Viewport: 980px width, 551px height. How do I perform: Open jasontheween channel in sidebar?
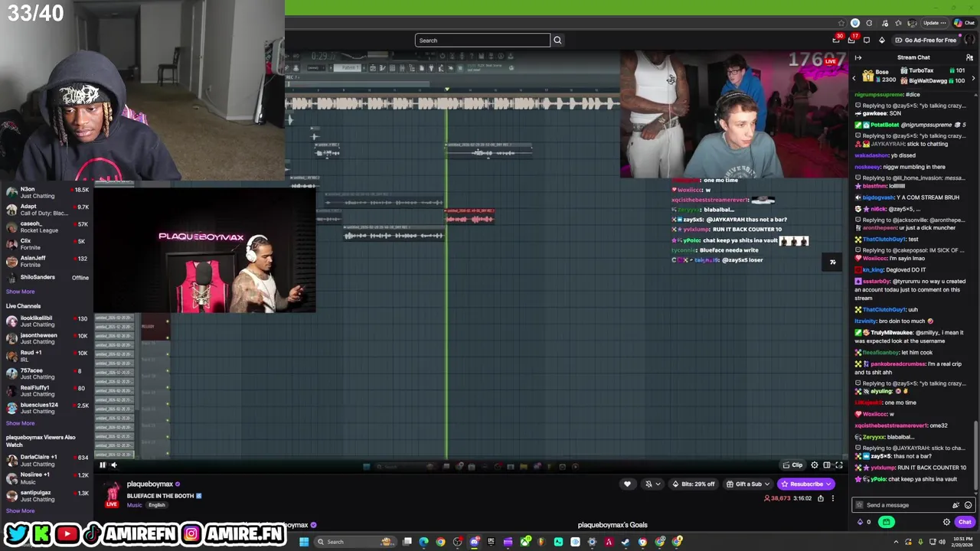tap(47, 338)
